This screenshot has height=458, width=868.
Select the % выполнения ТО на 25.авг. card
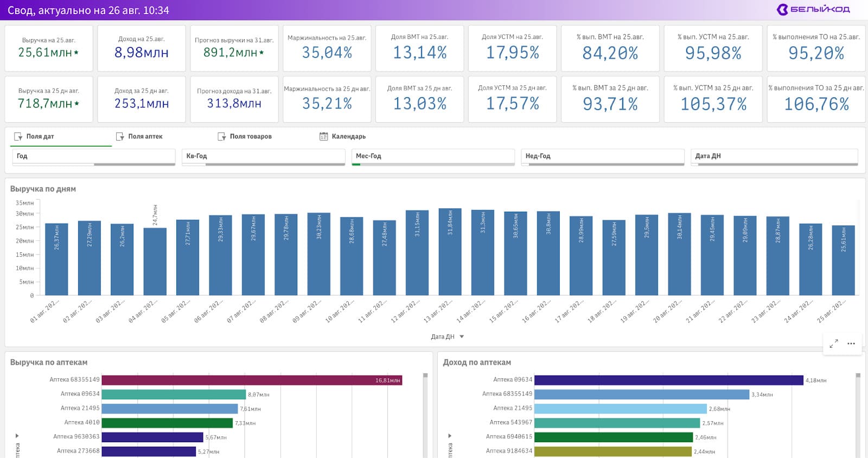(816, 48)
